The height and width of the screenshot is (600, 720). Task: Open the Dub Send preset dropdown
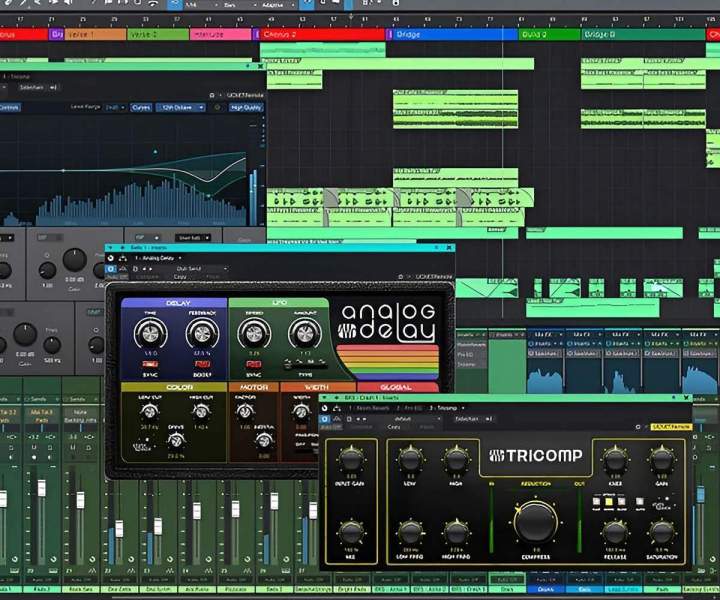[201, 269]
